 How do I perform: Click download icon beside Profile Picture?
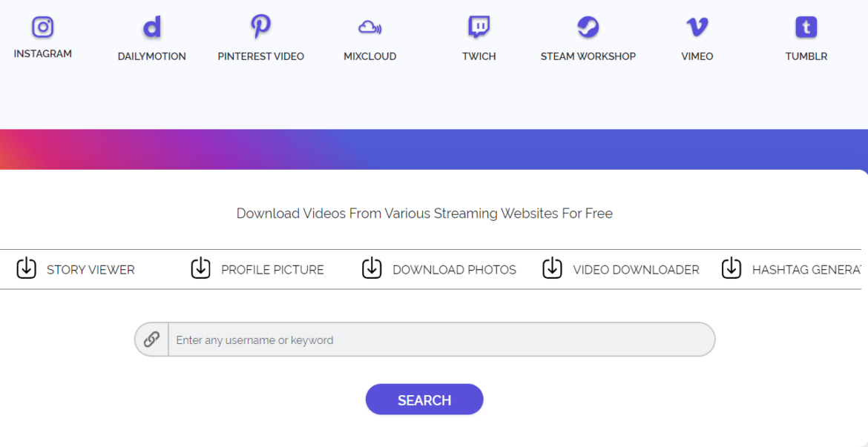pos(201,268)
